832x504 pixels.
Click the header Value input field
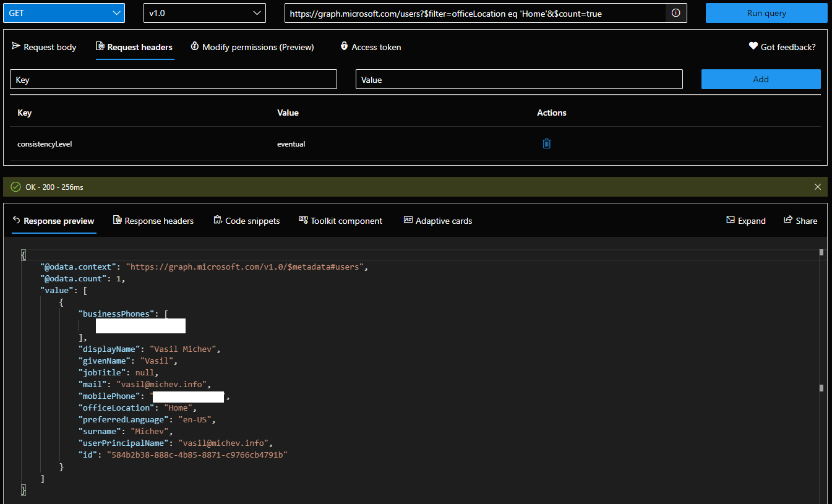point(519,79)
